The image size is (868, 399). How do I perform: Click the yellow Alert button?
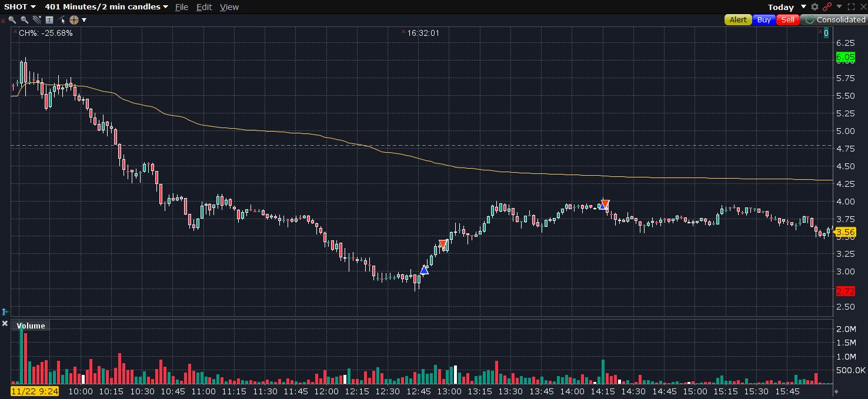click(738, 20)
